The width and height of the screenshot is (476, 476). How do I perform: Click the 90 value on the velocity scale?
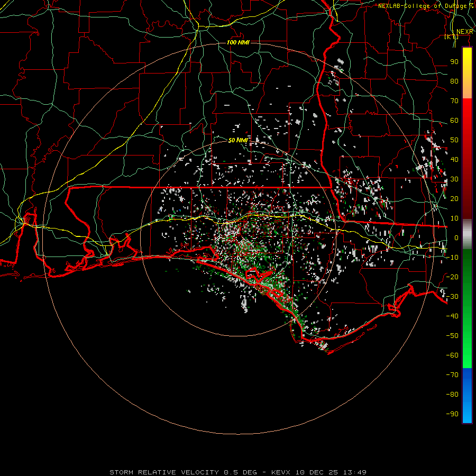coord(454,62)
